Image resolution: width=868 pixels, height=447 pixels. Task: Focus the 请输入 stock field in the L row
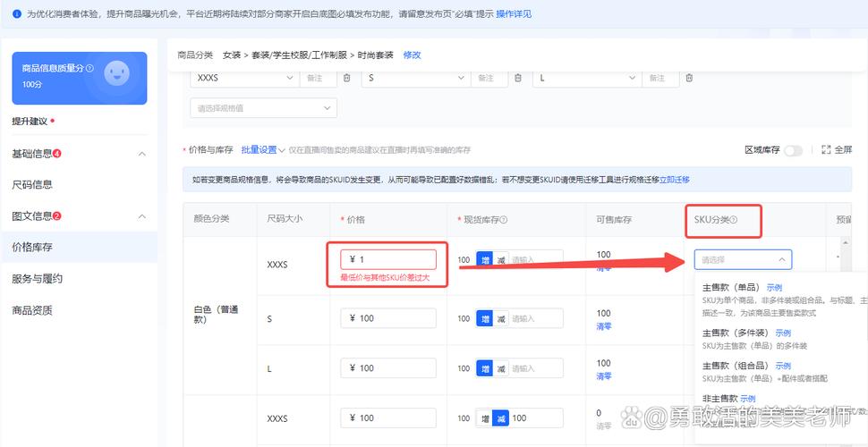535,368
